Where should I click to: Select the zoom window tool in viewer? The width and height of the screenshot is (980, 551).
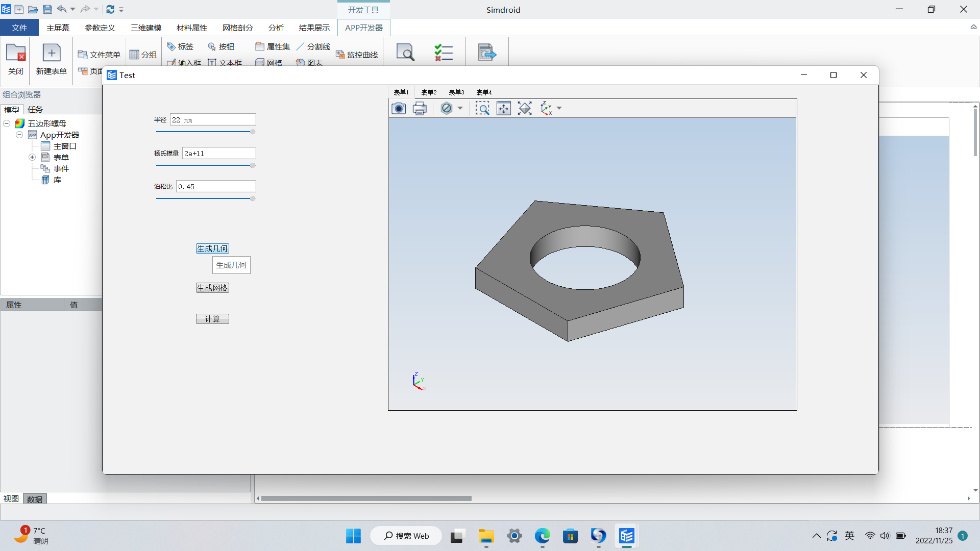pos(482,108)
